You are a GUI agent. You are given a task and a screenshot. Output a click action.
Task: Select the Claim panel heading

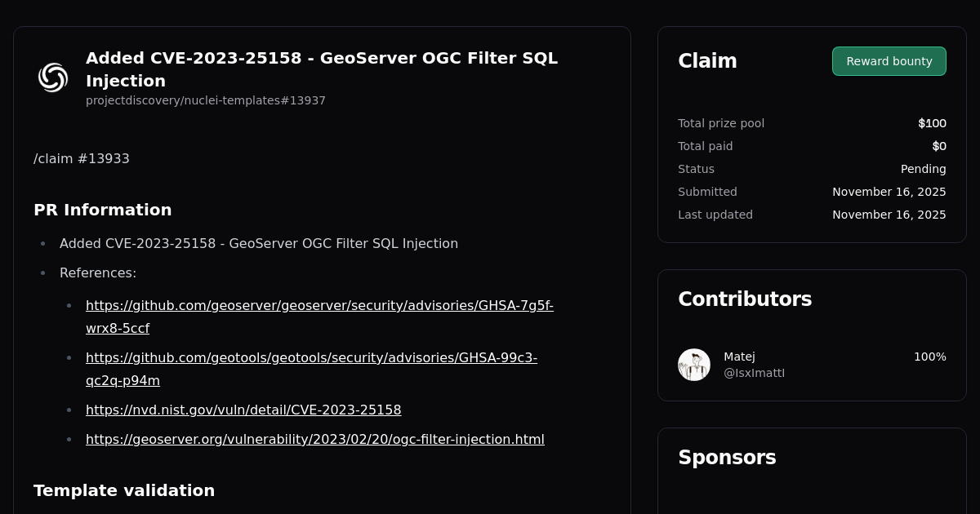[x=707, y=60]
